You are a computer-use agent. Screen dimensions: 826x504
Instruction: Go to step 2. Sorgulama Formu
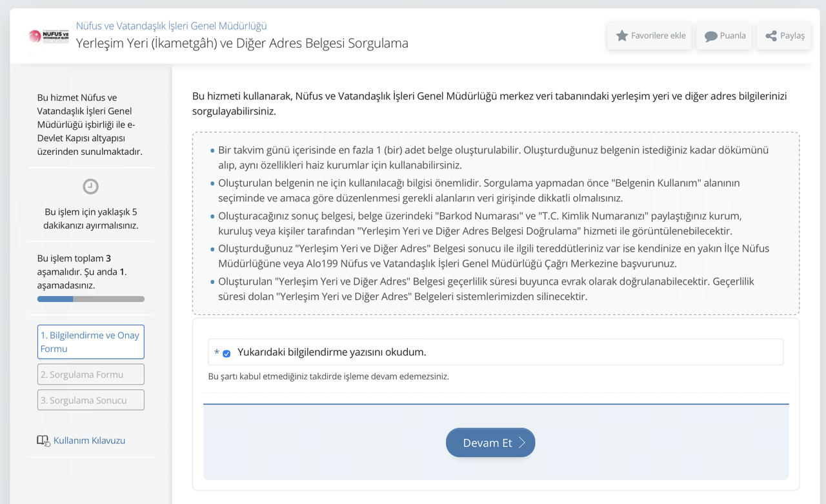[x=91, y=374]
